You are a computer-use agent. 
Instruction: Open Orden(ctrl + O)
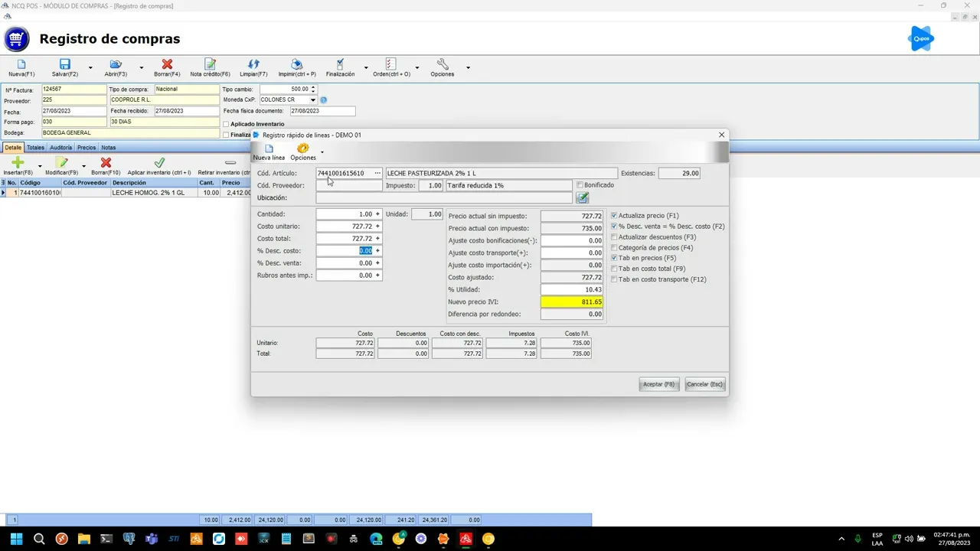pos(391,68)
